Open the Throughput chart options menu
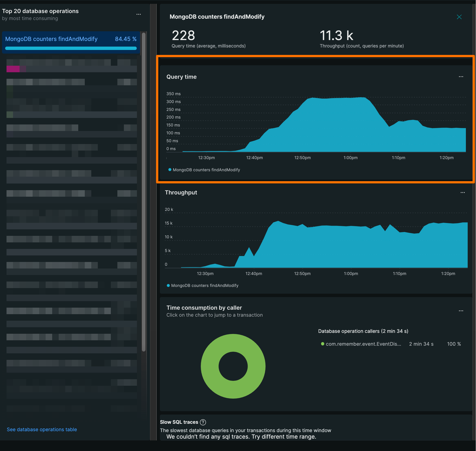 (463, 193)
